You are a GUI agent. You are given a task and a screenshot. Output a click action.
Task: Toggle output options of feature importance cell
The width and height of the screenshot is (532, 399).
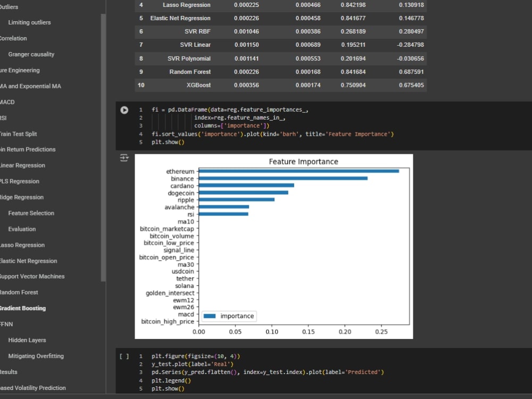124,158
